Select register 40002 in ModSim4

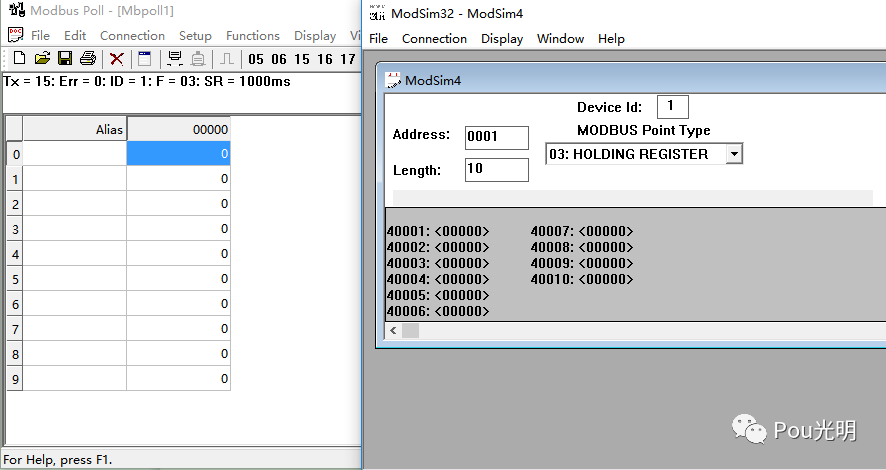point(438,247)
